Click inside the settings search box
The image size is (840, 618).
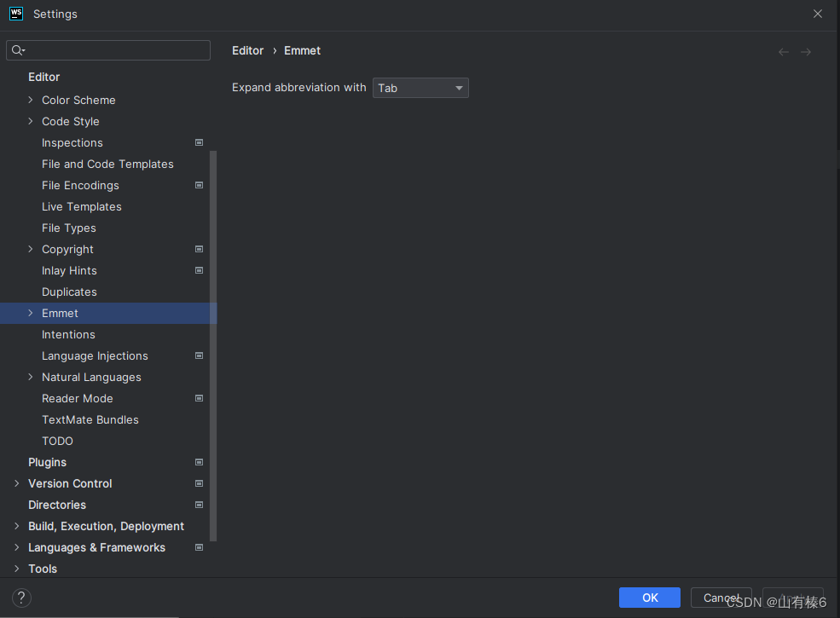pos(108,50)
